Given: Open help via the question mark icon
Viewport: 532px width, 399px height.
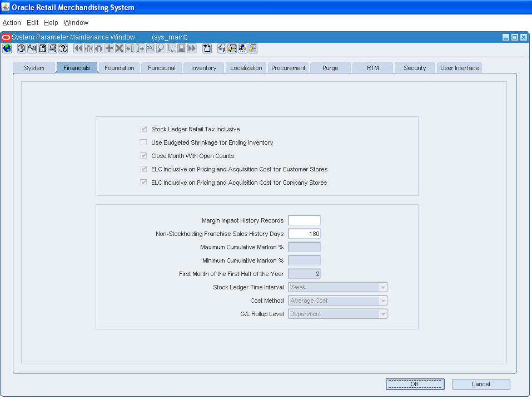Looking at the screenshot, I should click(x=63, y=48).
